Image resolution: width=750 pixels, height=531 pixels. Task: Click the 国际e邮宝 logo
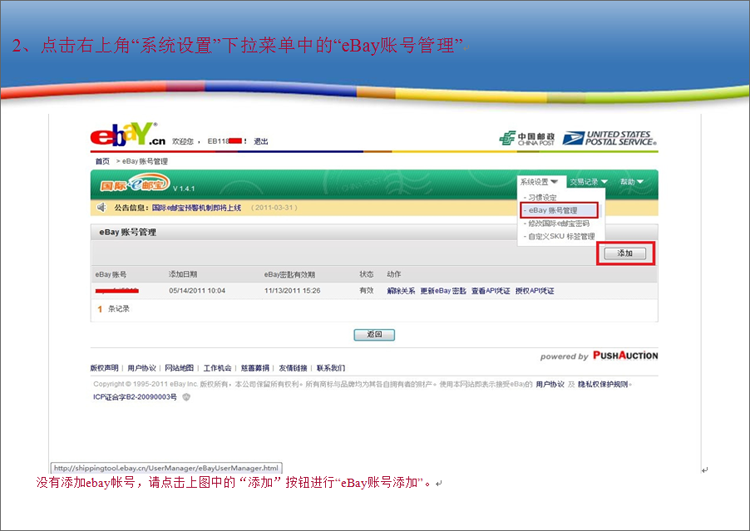[x=135, y=184]
